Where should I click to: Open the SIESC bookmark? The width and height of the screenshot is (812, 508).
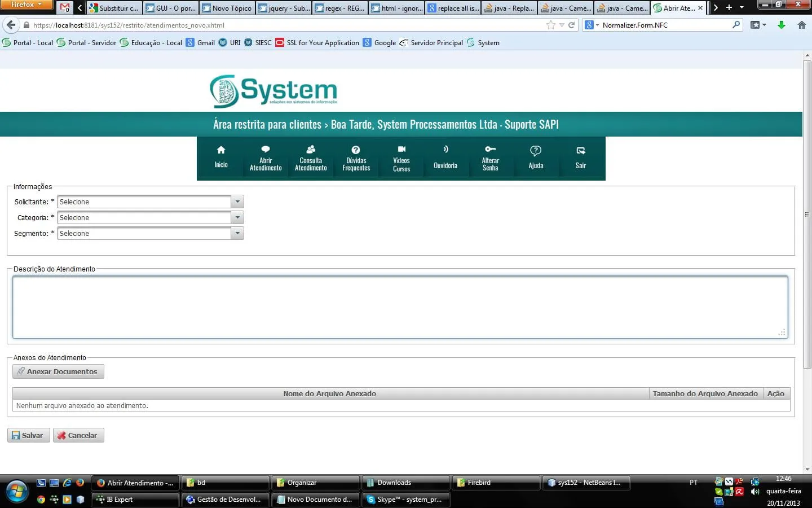[258, 42]
